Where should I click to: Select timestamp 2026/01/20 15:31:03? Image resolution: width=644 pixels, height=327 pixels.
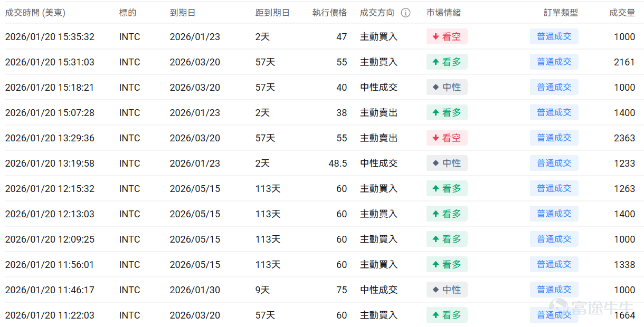point(50,62)
